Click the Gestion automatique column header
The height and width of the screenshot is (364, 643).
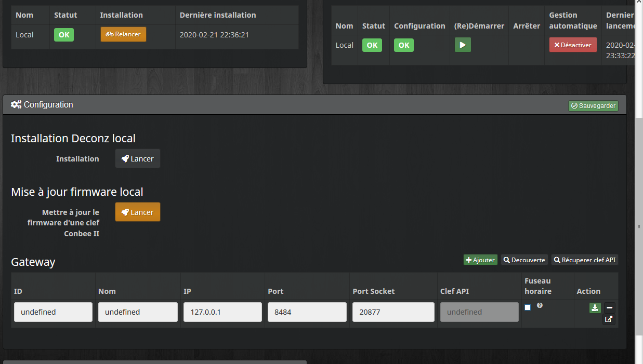573,20
